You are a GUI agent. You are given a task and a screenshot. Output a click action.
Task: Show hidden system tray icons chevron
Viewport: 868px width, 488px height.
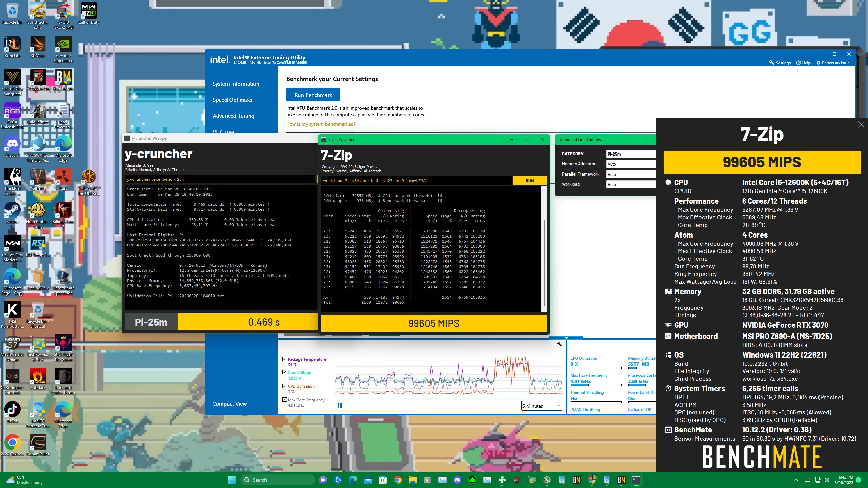click(x=796, y=480)
